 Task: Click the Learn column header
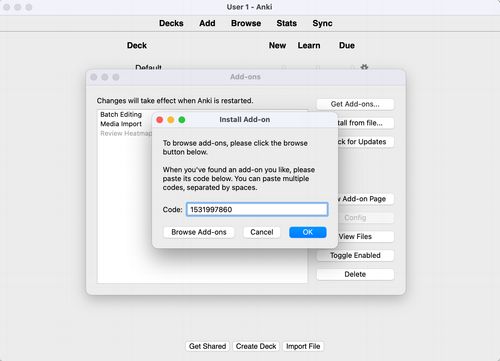point(309,45)
